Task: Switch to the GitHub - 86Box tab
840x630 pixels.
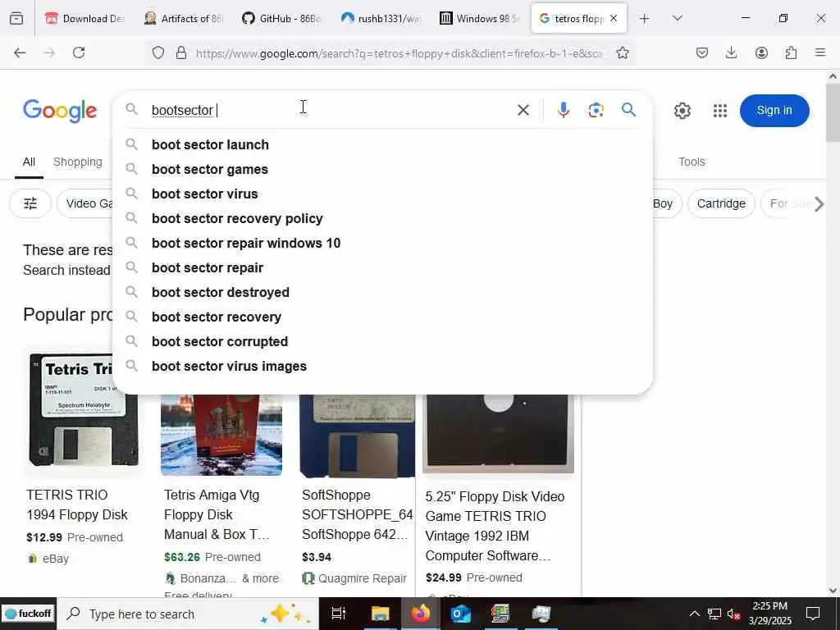Action: click(282, 18)
